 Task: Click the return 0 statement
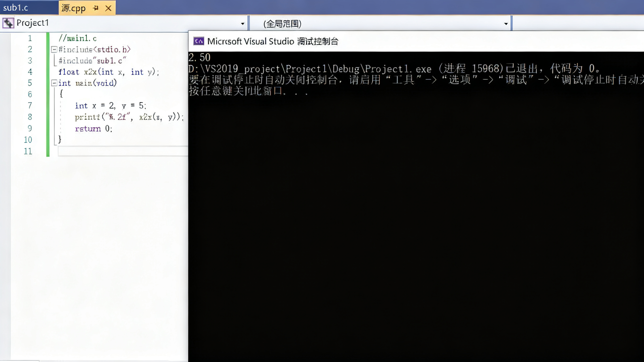(93, 129)
